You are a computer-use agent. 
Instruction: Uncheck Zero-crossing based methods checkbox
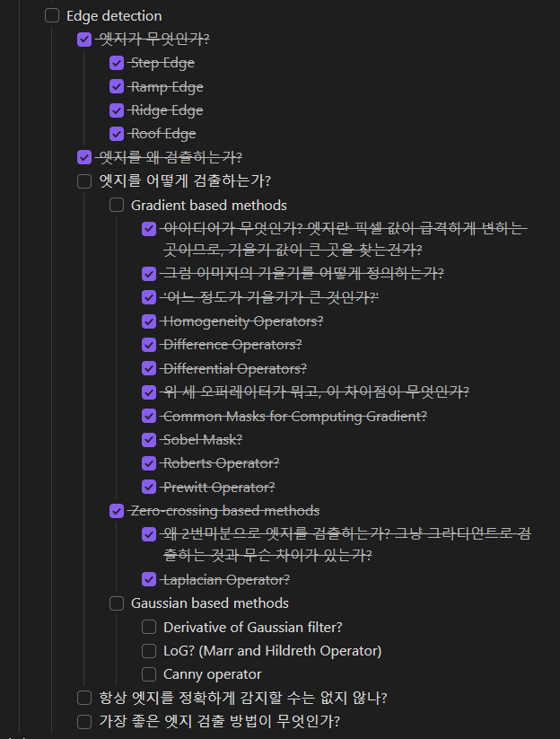(117, 510)
